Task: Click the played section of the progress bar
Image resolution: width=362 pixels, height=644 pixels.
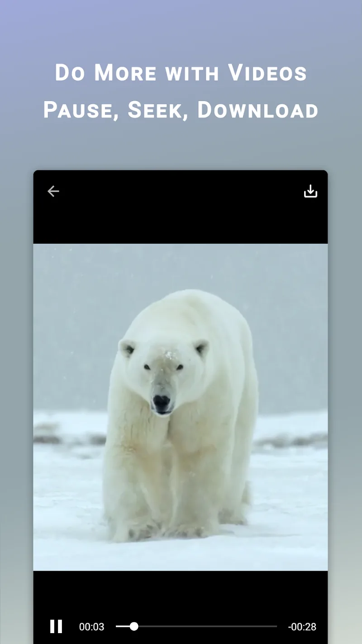Action: pos(122,626)
